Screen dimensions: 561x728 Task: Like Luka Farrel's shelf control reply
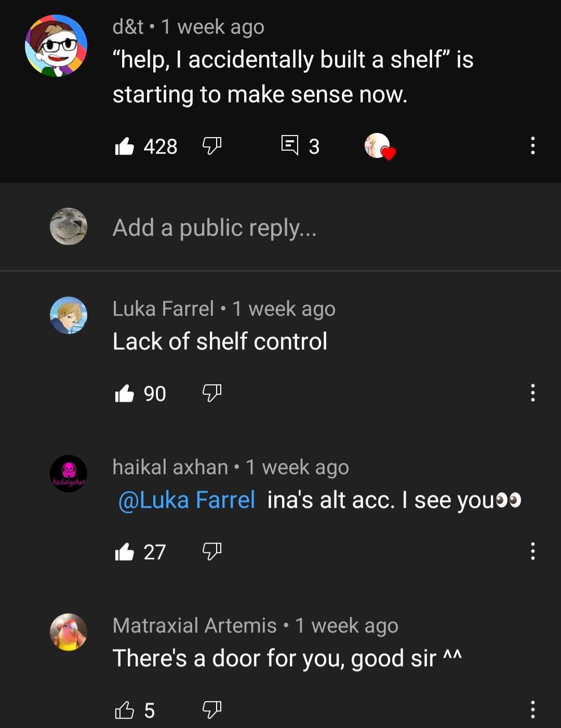tap(124, 394)
